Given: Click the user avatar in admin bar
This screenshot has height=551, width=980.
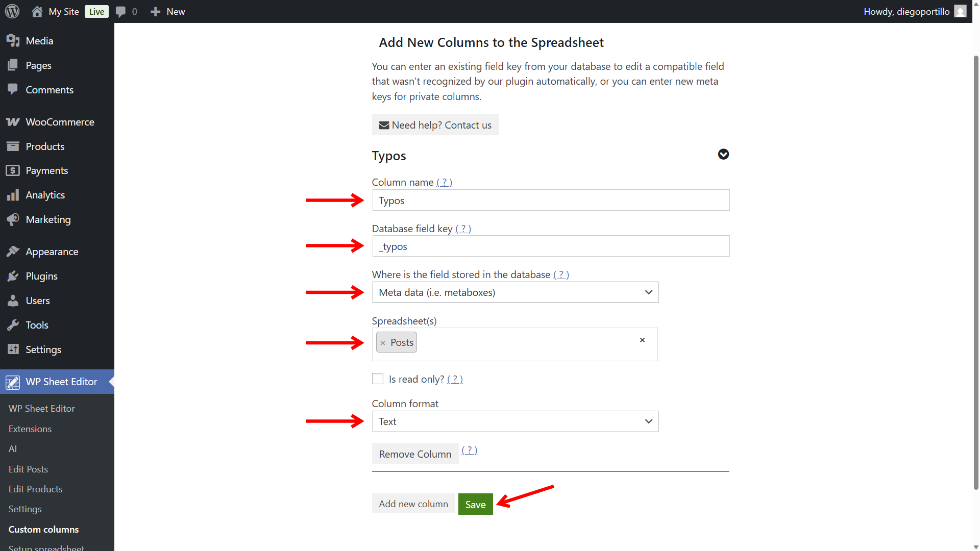Looking at the screenshot, I should tap(960, 11).
